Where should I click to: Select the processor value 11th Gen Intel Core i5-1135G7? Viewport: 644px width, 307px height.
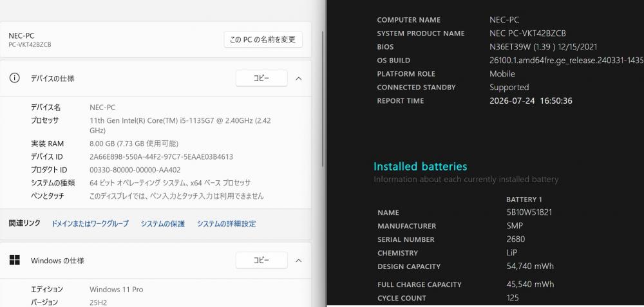coord(180,126)
